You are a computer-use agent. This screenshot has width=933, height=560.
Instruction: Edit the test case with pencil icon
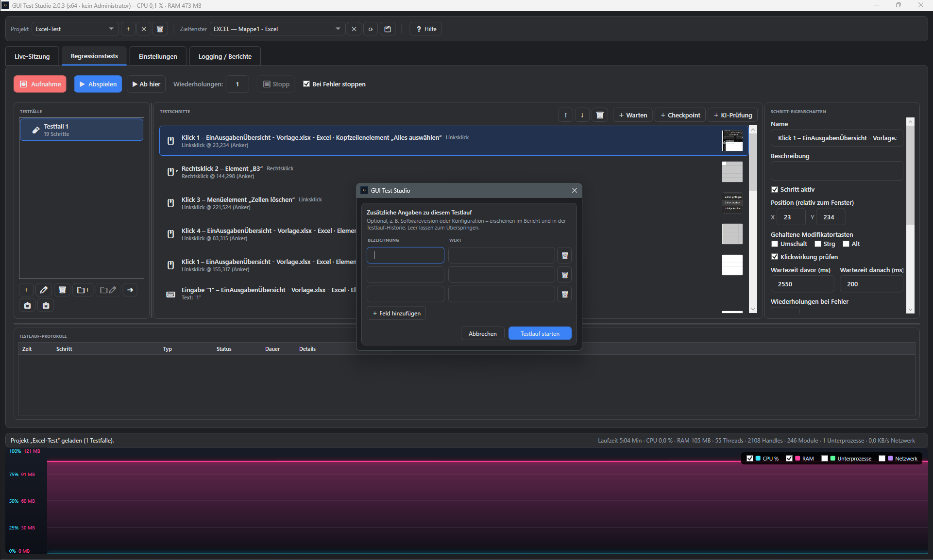(x=44, y=290)
